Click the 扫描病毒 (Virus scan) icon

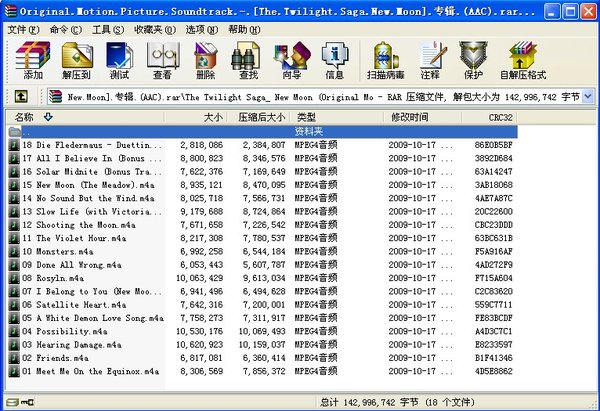pos(386,60)
